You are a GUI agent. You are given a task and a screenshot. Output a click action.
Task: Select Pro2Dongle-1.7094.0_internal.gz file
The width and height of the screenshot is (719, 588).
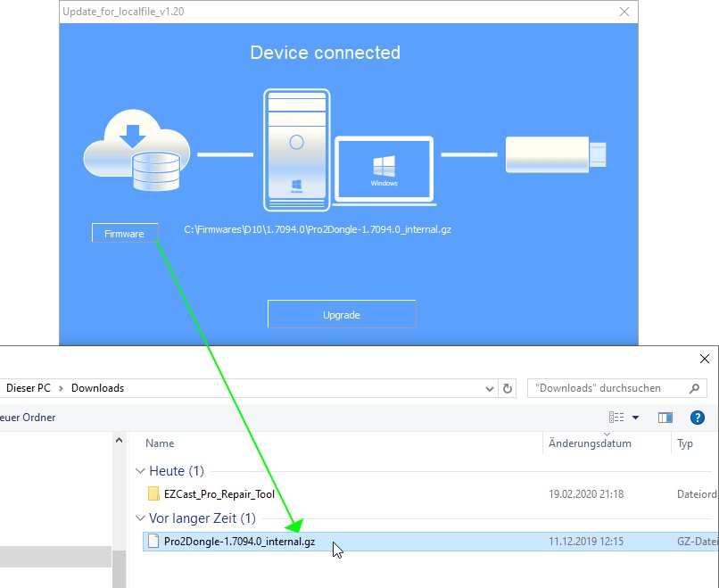click(431, 542)
